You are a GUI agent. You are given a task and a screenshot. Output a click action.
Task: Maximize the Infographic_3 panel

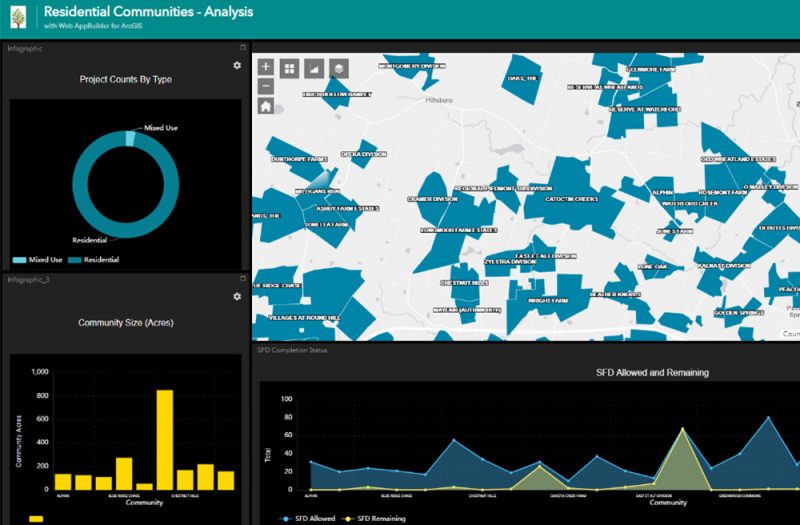(x=243, y=279)
